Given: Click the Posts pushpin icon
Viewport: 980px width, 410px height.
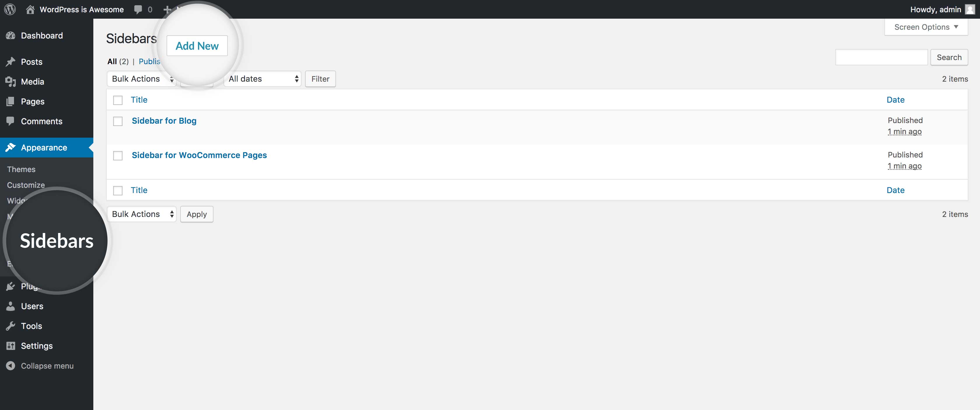Looking at the screenshot, I should pos(11,62).
